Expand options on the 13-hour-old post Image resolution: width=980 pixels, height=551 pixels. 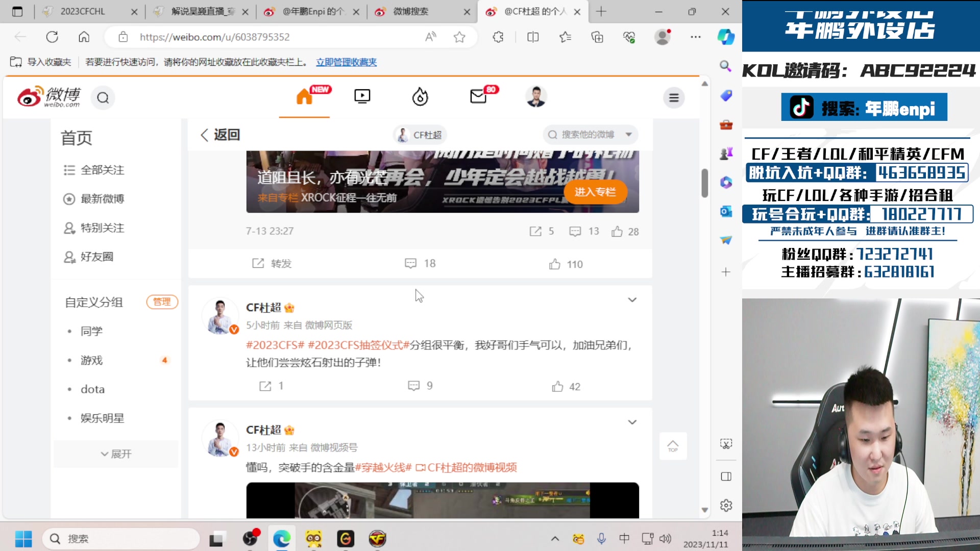pos(632,422)
